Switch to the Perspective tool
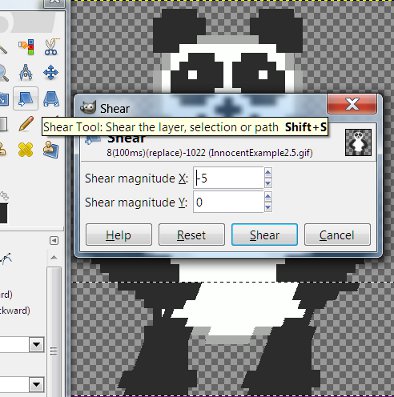Image resolution: width=394 pixels, height=397 pixels. [51, 98]
